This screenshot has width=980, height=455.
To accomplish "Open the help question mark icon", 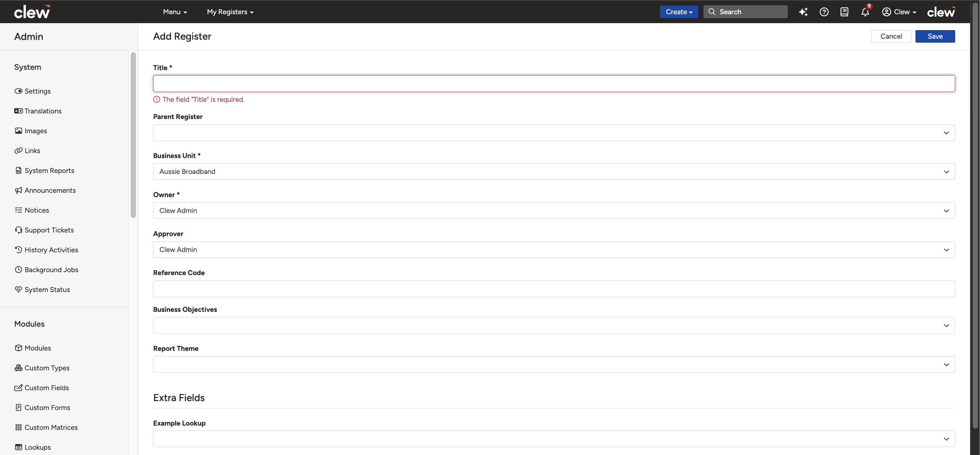I will [824, 12].
